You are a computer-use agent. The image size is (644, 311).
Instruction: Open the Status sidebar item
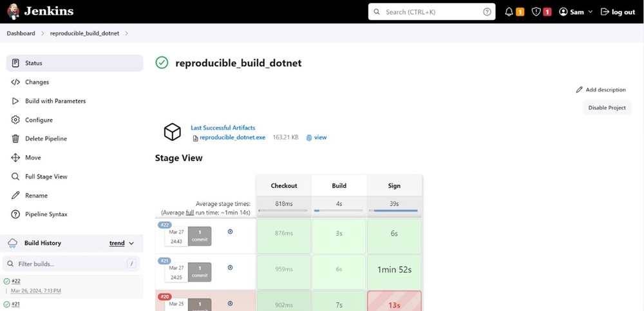tap(74, 63)
